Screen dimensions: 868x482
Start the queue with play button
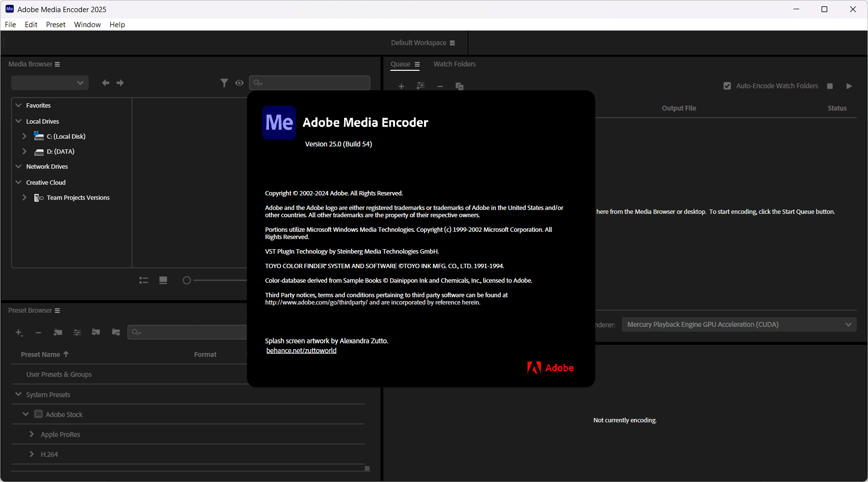[849, 86]
